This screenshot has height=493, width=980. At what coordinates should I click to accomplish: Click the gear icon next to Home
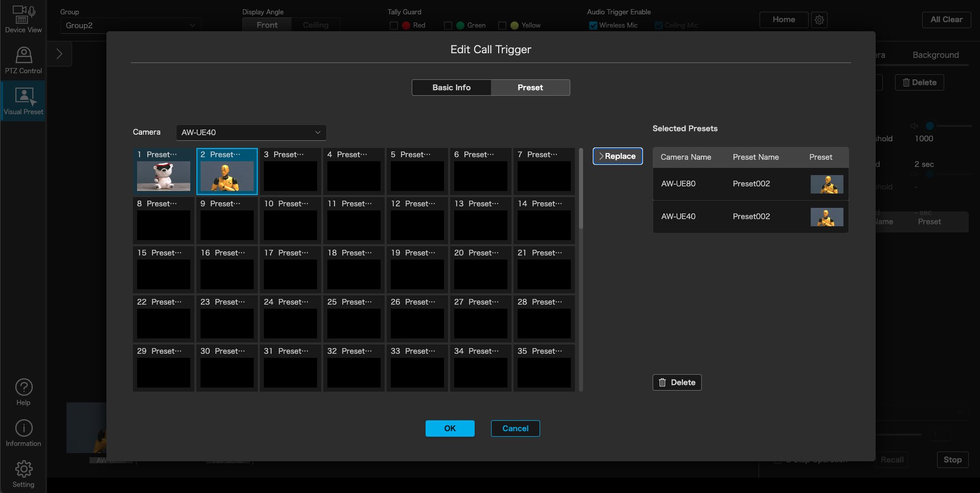pos(819,20)
